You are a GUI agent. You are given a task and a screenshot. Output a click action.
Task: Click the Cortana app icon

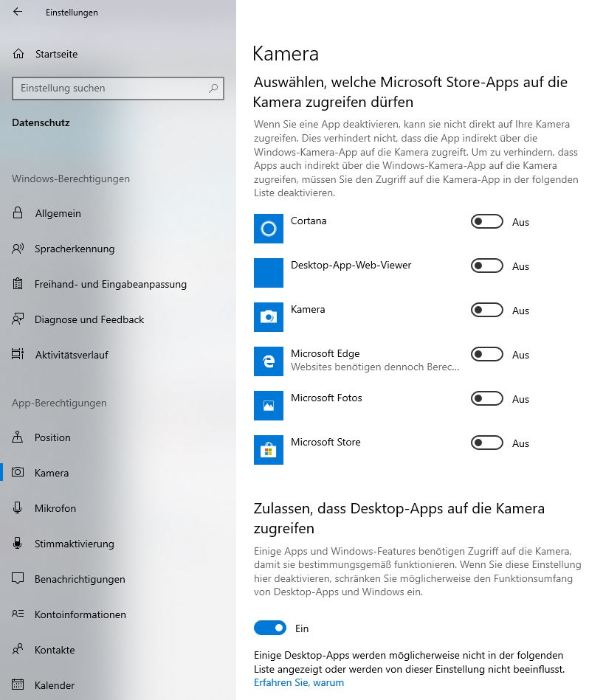(x=269, y=229)
